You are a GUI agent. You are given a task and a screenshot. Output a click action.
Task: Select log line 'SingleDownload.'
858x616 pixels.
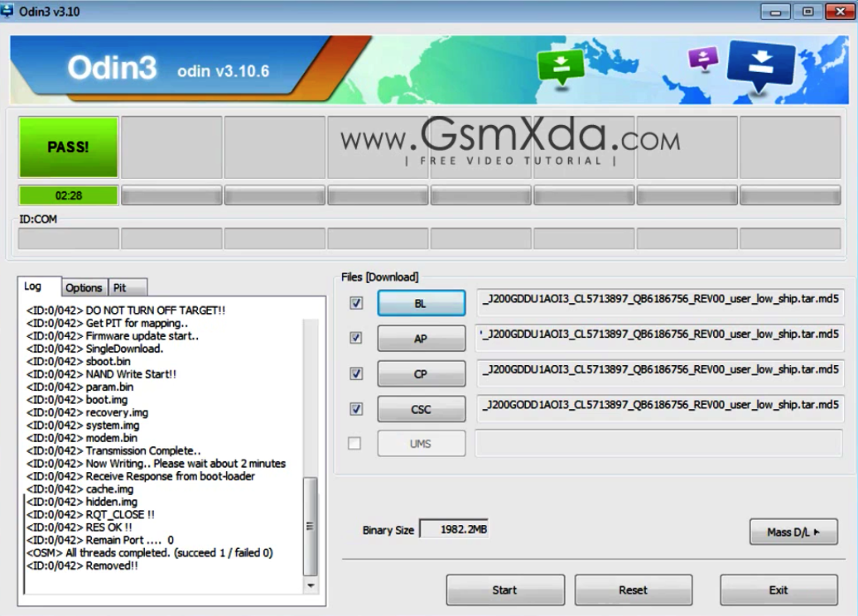94,349
